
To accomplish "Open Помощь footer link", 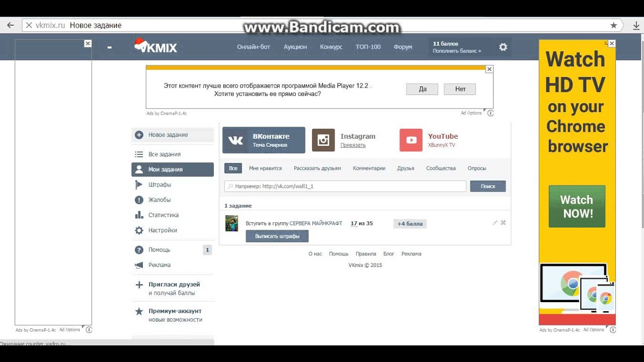I will click(339, 254).
